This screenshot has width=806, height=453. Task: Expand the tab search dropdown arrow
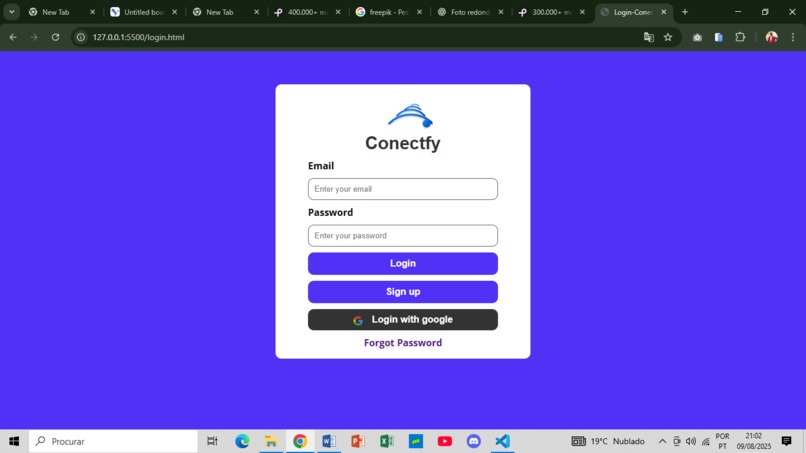(11, 12)
